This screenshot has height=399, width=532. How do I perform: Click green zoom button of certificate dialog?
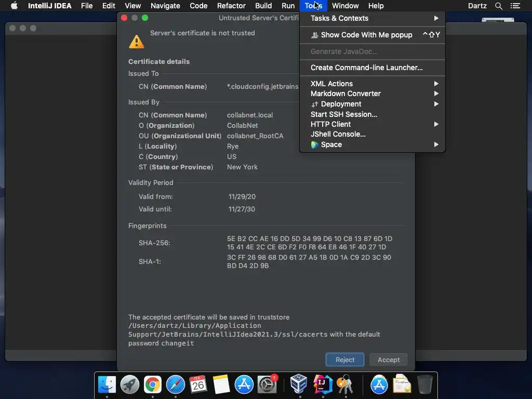coord(145,18)
